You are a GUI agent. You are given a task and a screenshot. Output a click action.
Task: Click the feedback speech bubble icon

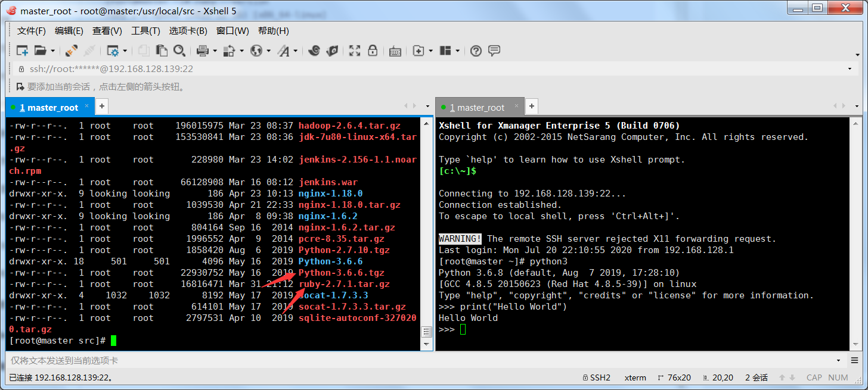(494, 51)
